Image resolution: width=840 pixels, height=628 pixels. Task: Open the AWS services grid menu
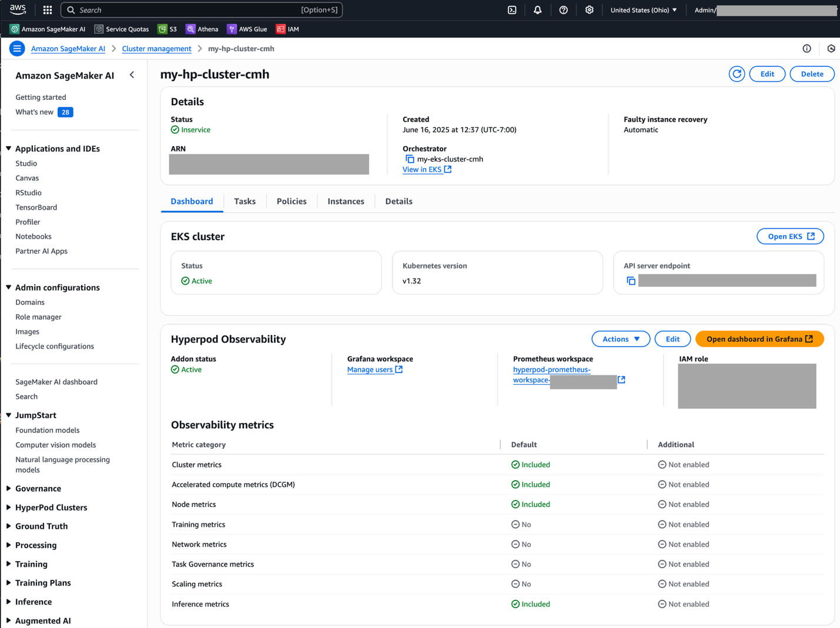pyautogui.click(x=48, y=10)
